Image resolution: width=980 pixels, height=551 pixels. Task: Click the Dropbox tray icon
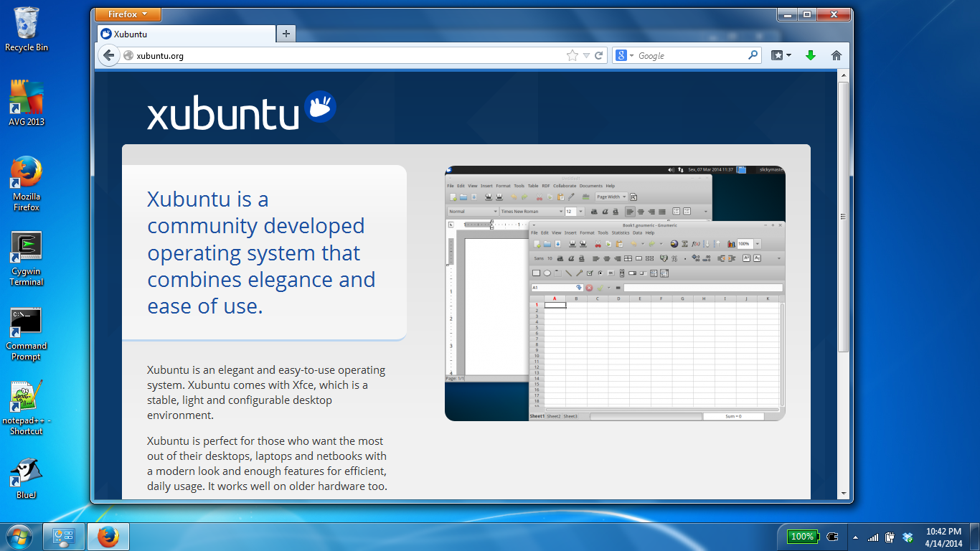tap(908, 537)
